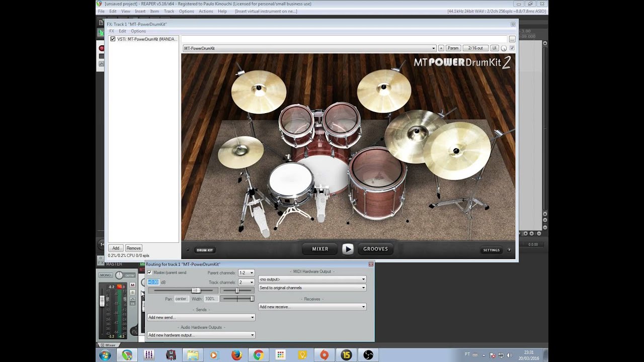Expand the Add new receive dropdown
Viewport: 644px width, 362px height.
312,307
